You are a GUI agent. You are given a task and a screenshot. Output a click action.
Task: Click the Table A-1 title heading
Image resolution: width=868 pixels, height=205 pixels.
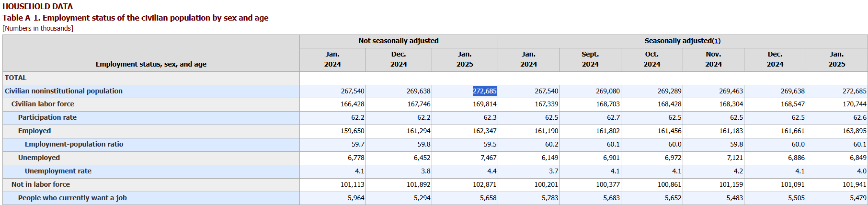pyautogui.click(x=135, y=18)
